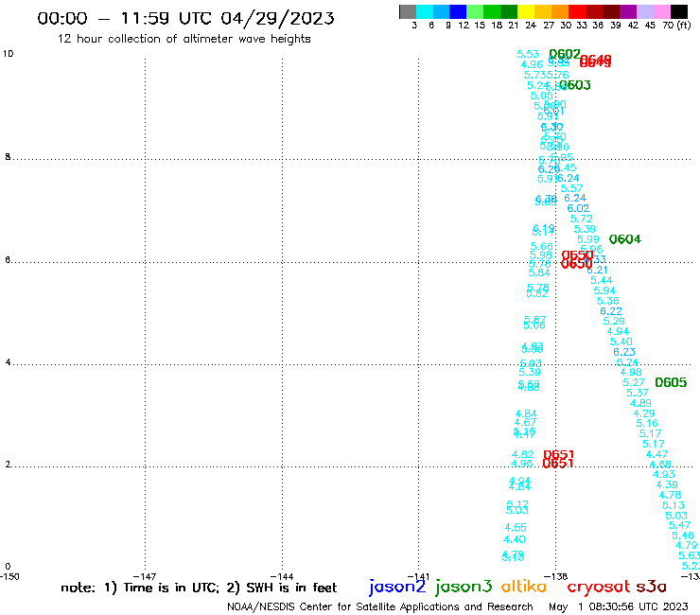700x615 pixels.
Task: Click the 'jason3' satellite legend label
Action: click(x=464, y=587)
